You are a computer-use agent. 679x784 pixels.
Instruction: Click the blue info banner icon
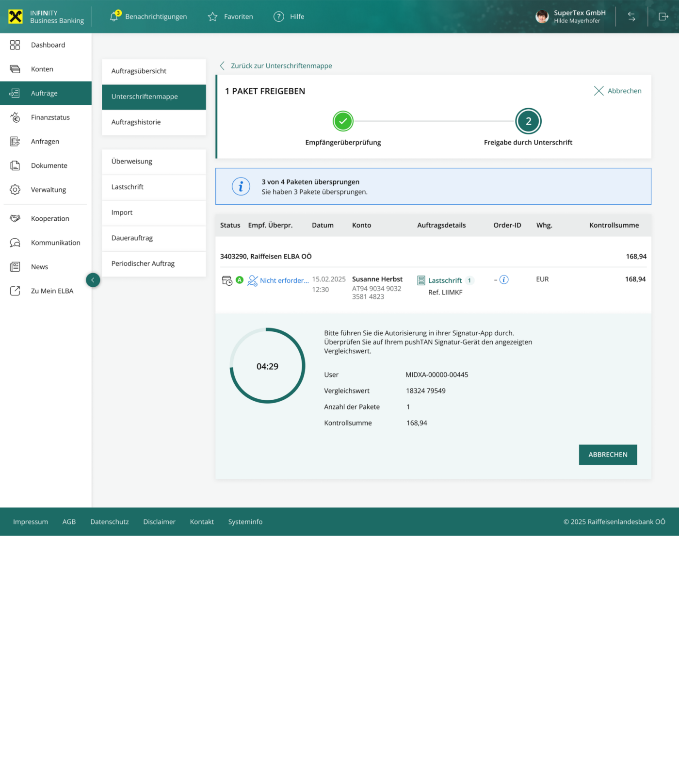tap(241, 186)
